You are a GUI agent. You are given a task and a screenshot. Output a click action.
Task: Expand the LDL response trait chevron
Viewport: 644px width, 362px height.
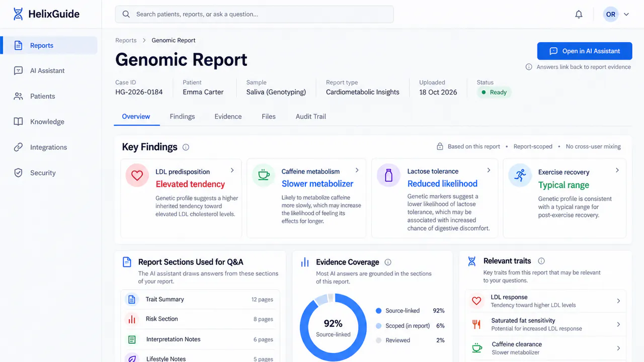pos(618,301)
